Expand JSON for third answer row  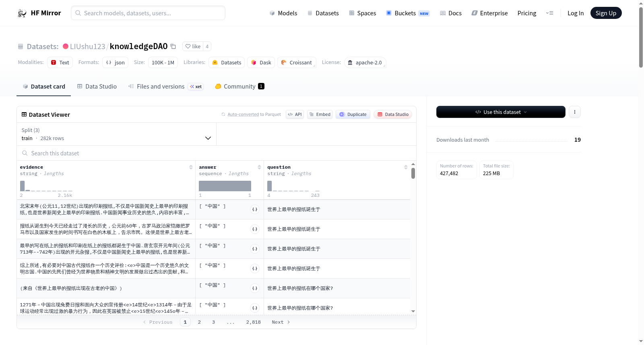coord(255,249)
